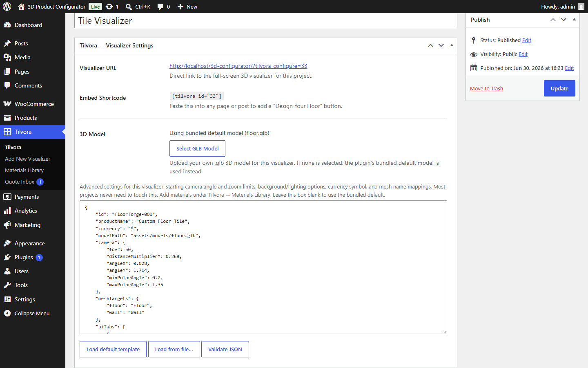This screenshot has height=368, width=588.
Task: Click the Tools wrench icon
Action: [x=7, y=285]
